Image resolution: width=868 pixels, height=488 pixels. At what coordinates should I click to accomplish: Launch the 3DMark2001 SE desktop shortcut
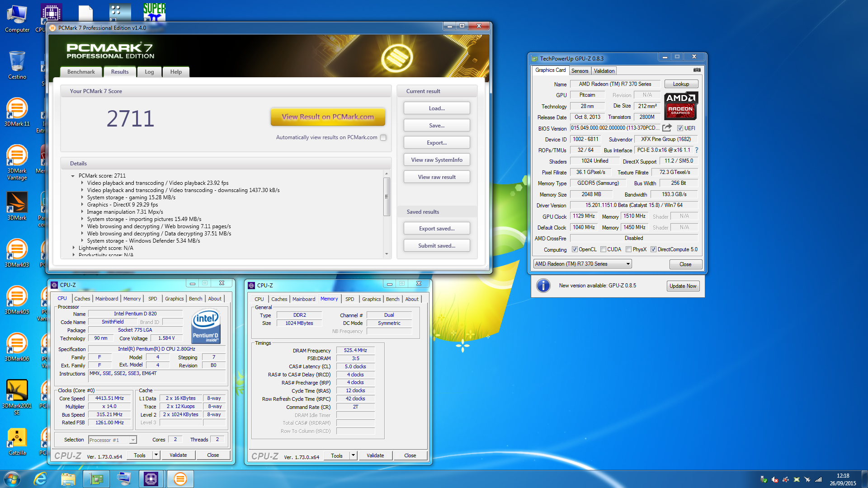pos(17,397)
